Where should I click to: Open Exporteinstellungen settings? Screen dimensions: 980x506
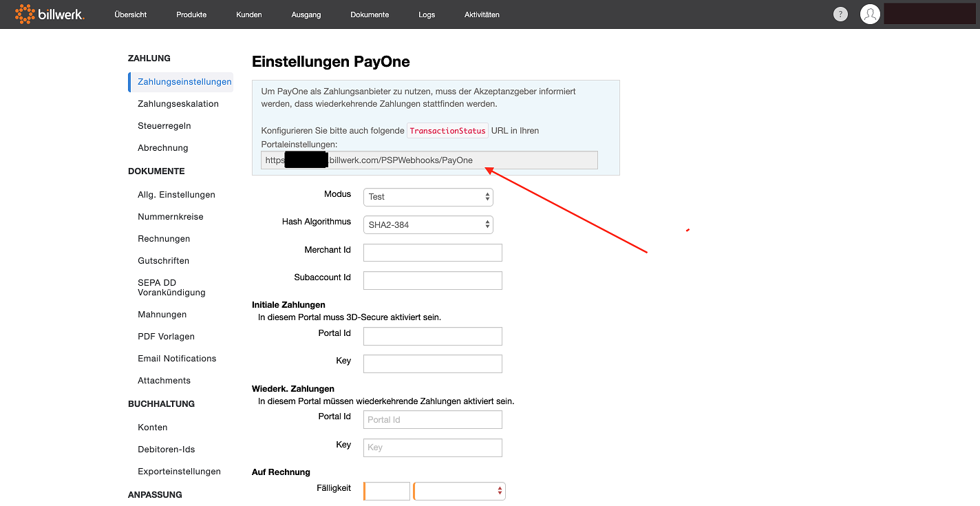180,472
